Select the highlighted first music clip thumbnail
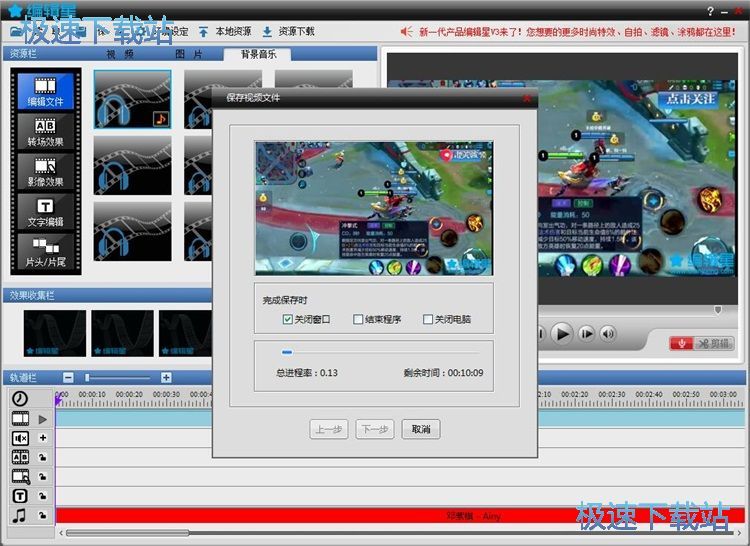This screenshot has width=750, height=546. click(x=132, y=99)
